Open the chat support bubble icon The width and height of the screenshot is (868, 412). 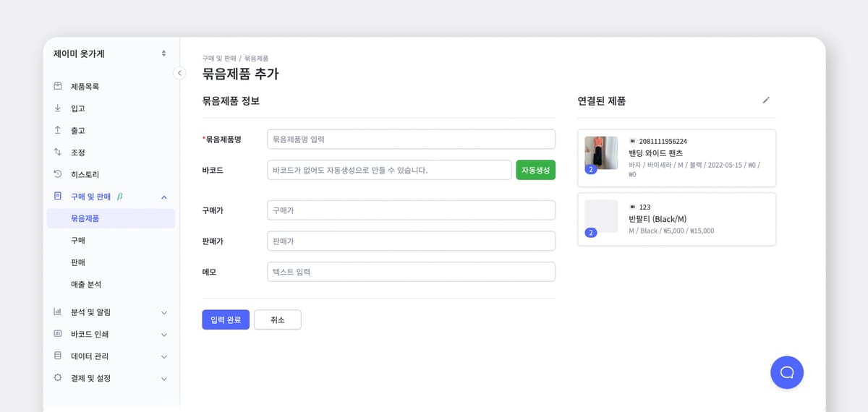pos(787,372)
